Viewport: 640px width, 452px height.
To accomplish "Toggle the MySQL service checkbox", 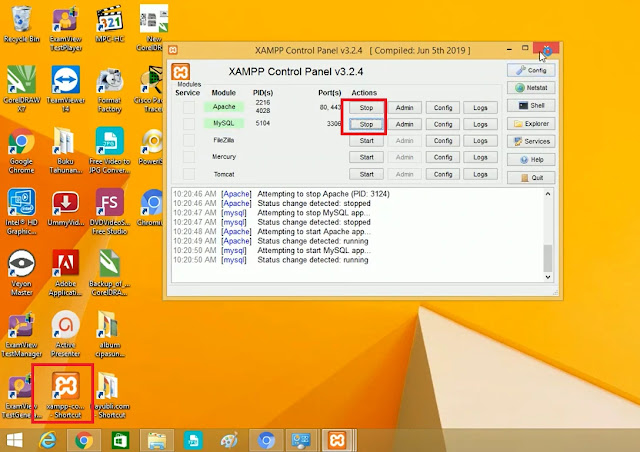I will pos(189,124).
